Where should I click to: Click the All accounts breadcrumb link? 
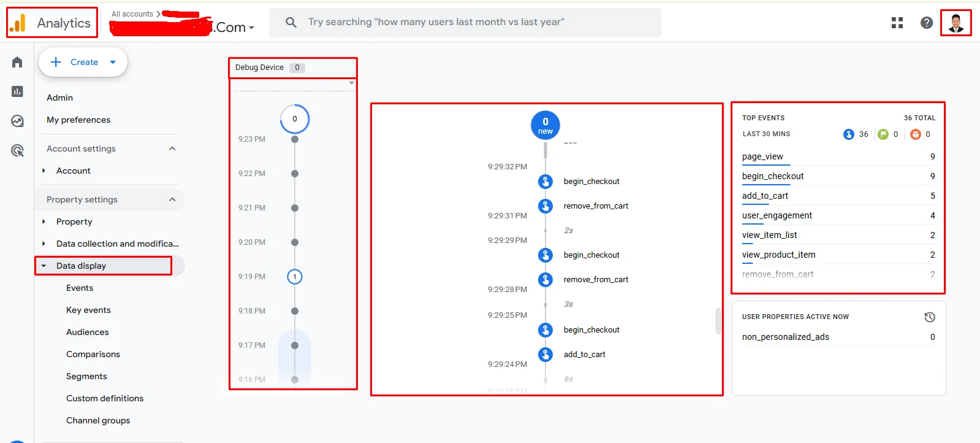pyautogui.click(x=132, y=14)
